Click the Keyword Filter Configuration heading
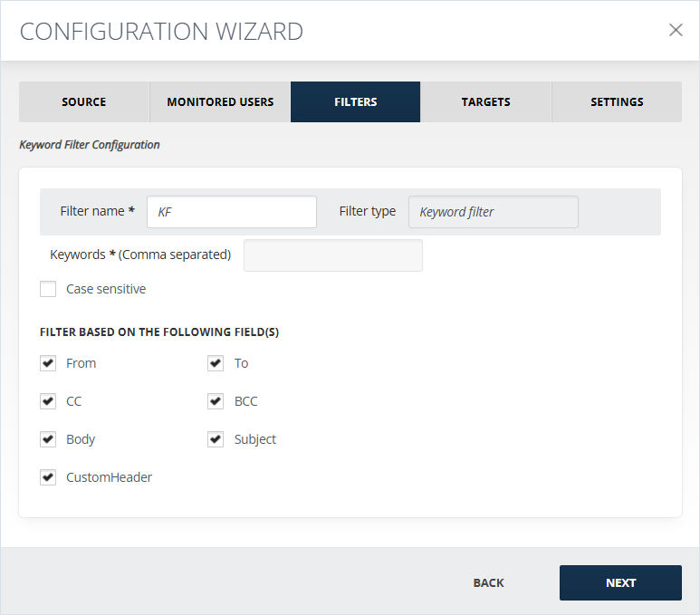This screenshot has height=615, width=700. coord(90,145)
